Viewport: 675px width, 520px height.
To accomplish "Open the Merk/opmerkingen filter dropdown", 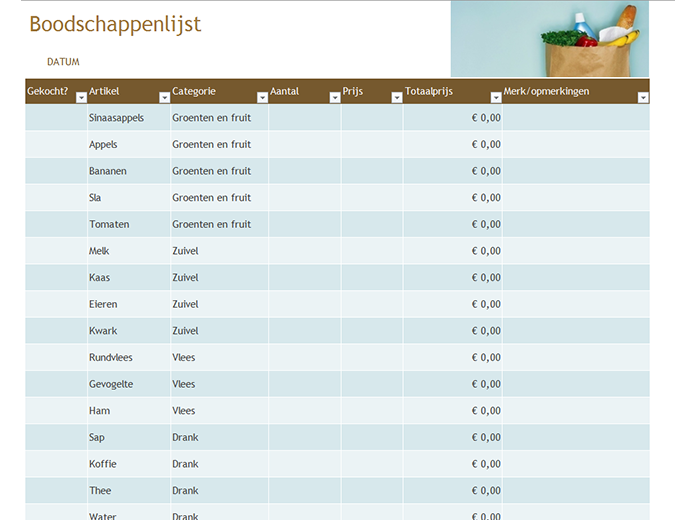I will click(x=643, y=98).
